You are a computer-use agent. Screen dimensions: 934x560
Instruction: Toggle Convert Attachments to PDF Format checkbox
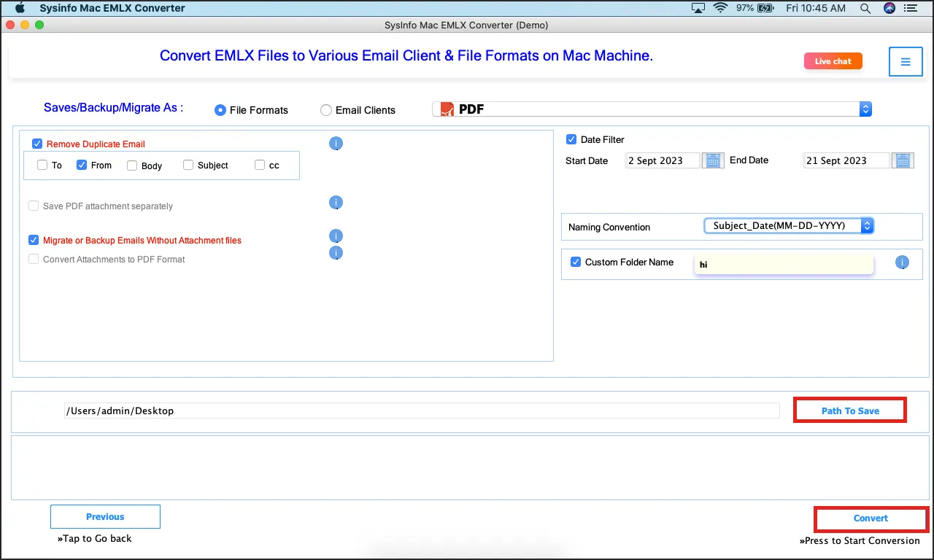(x=34, y=259)
